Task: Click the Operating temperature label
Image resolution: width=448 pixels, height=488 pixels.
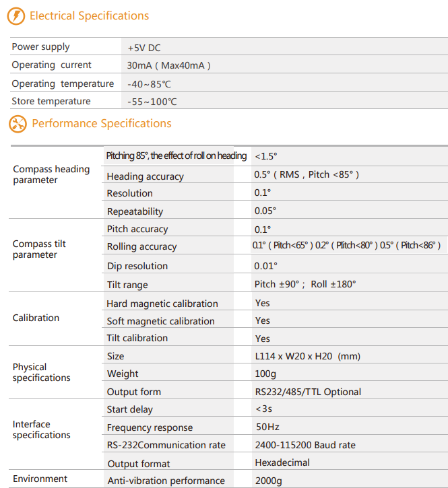Action: pos(63,84)
